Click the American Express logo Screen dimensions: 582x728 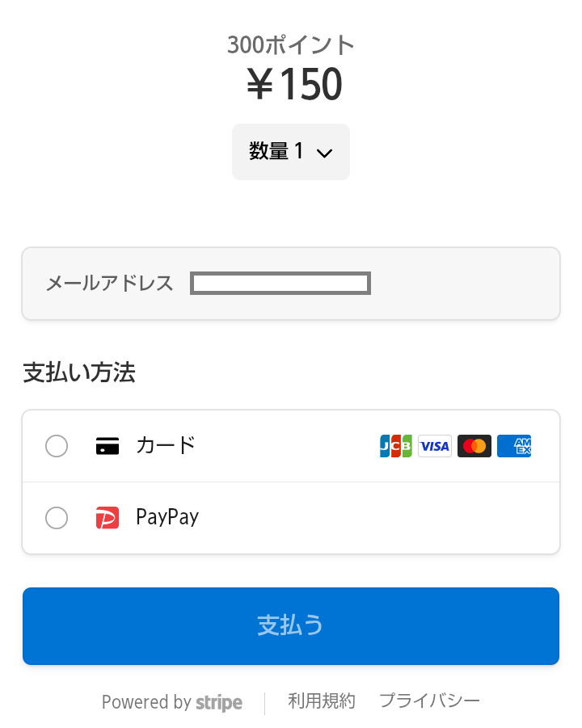(x=514, y=446)
